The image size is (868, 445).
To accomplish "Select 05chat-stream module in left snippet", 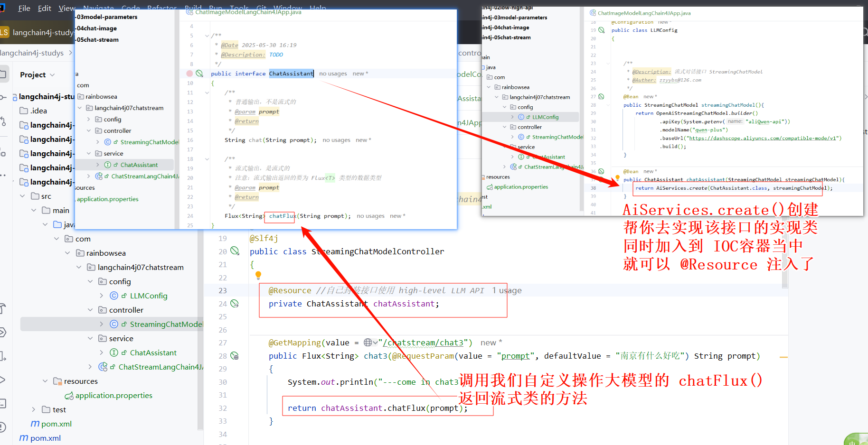I will coord(97,40).
